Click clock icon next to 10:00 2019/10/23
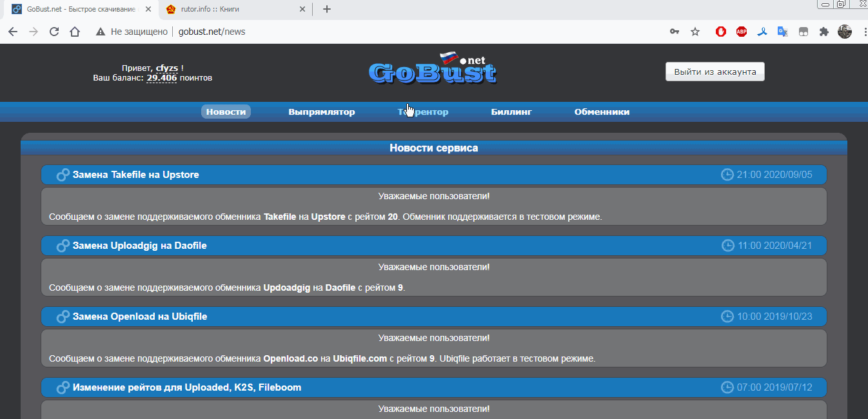 [x=727, y=317]
